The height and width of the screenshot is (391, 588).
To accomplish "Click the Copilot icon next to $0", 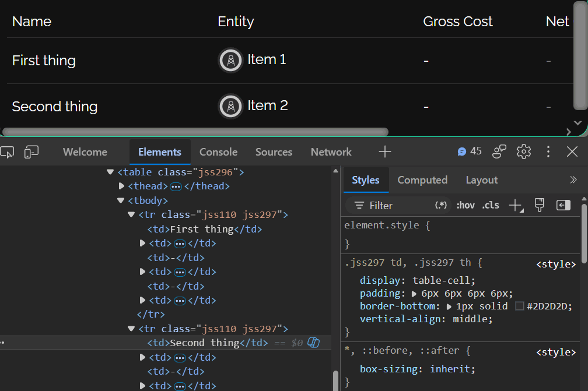I will (313, 343).
